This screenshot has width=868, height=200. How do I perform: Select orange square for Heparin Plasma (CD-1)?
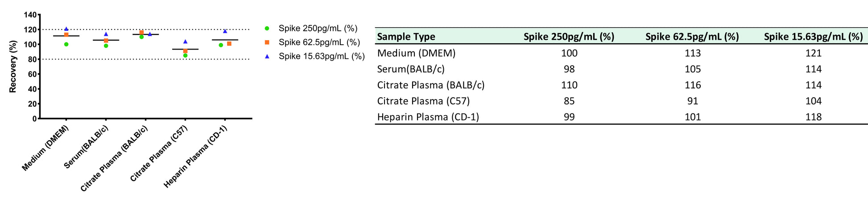coord(229,44)
